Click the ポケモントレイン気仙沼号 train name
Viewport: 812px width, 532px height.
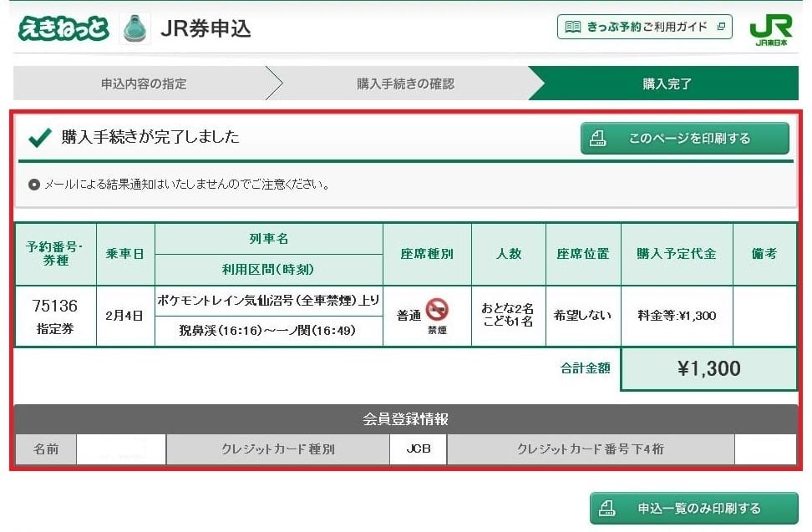coord(268,300)
